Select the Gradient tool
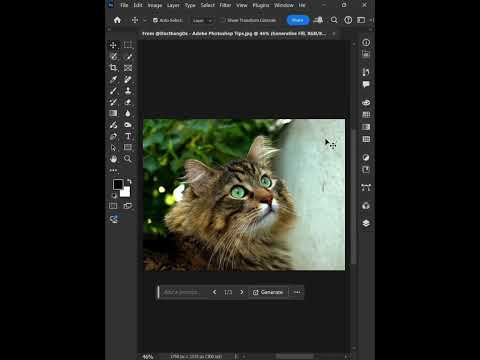Screen dimensions: 480x360 pyautogui.click(x=113, y=113)
